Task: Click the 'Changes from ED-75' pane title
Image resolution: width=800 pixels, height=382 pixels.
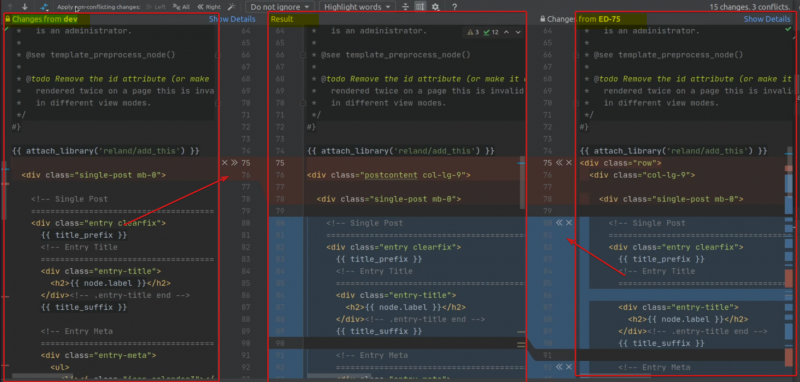Action: [x=583, y=19]
